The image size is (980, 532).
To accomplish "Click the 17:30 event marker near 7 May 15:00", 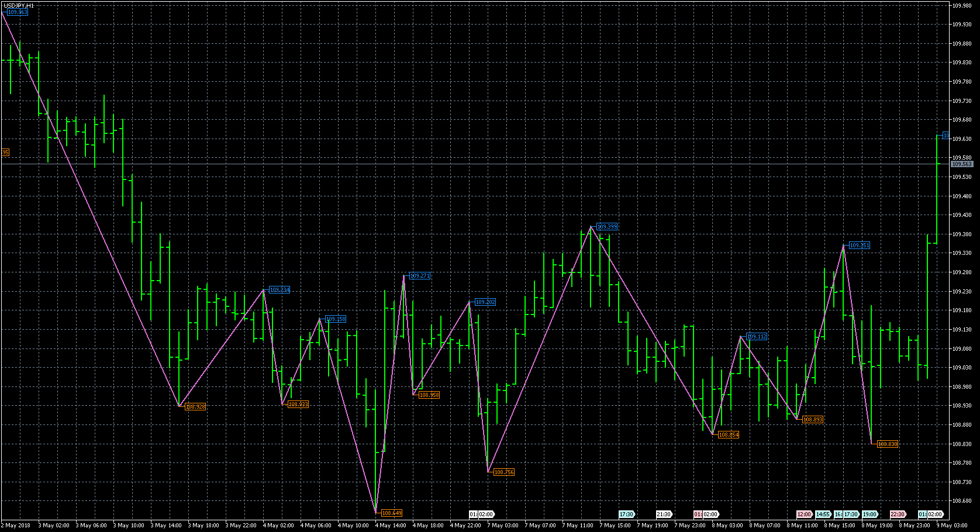I will pyautogui.click(x=626, y=514).
